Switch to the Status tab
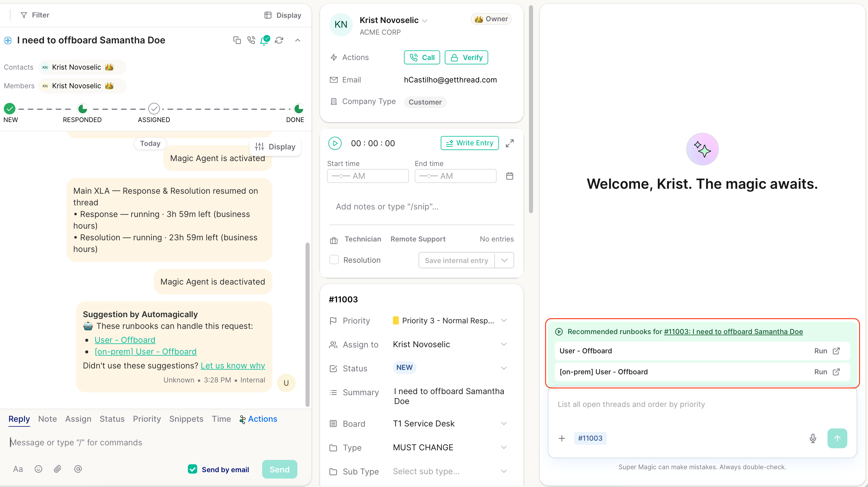This screenshot has height=487, width=868. pyautogui.click(x=112, y=419)
